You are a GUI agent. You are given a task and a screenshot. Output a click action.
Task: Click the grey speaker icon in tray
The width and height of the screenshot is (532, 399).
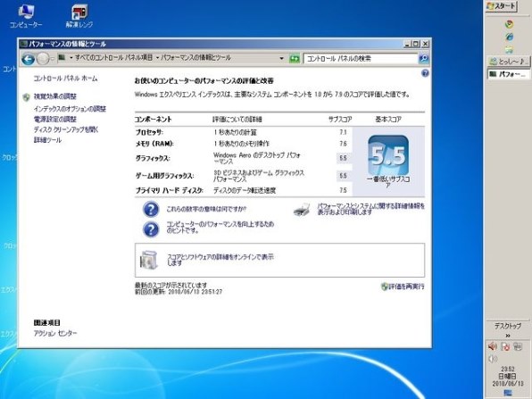(493, 359)
